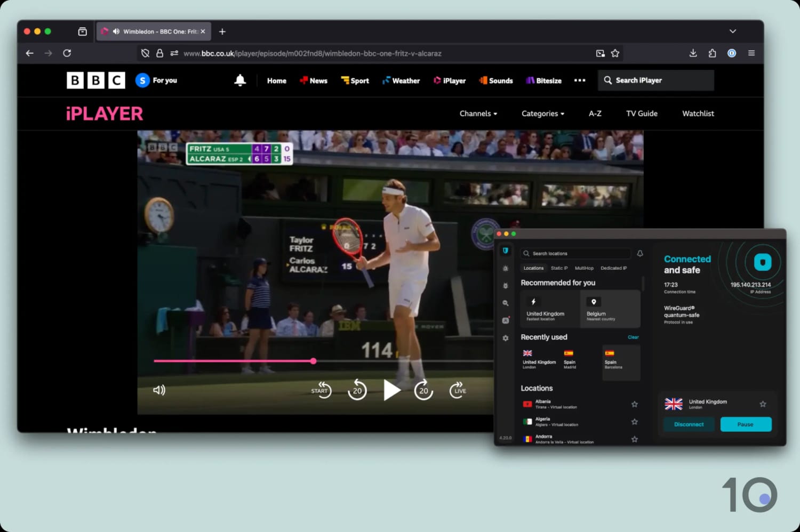Click the Search locations input field

tap(576, 253)
